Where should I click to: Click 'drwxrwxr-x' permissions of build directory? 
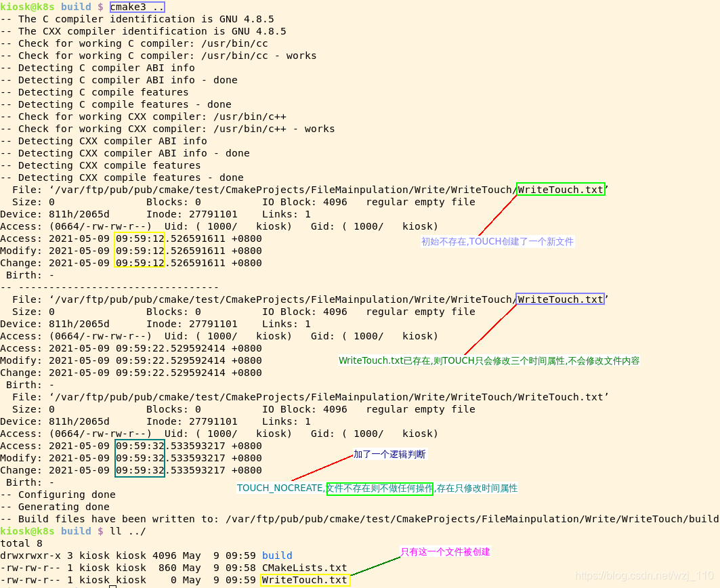click(x=30, y=555)
